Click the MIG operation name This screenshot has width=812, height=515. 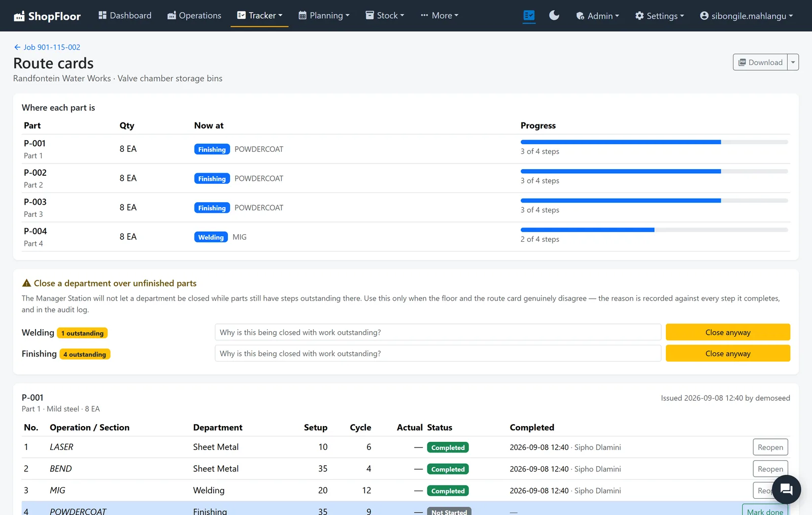tap(57, 491)
